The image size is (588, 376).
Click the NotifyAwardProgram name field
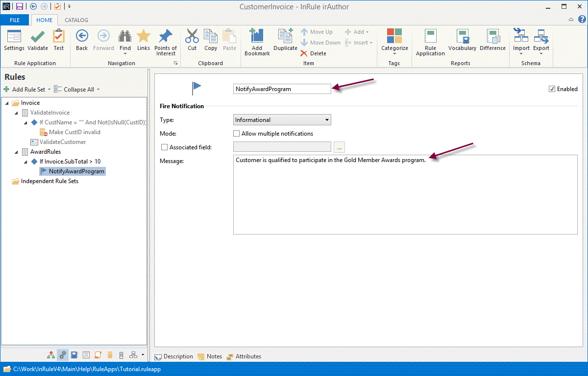[282, 89]
